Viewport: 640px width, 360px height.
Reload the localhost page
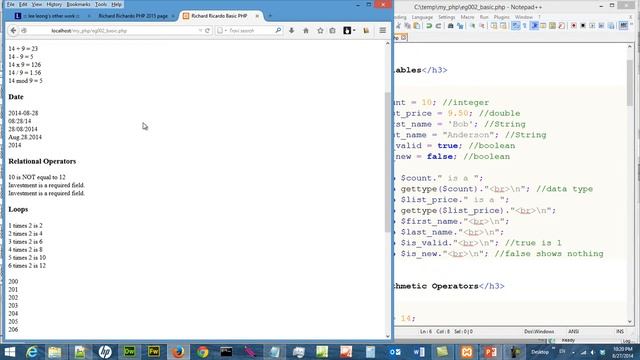207,31
